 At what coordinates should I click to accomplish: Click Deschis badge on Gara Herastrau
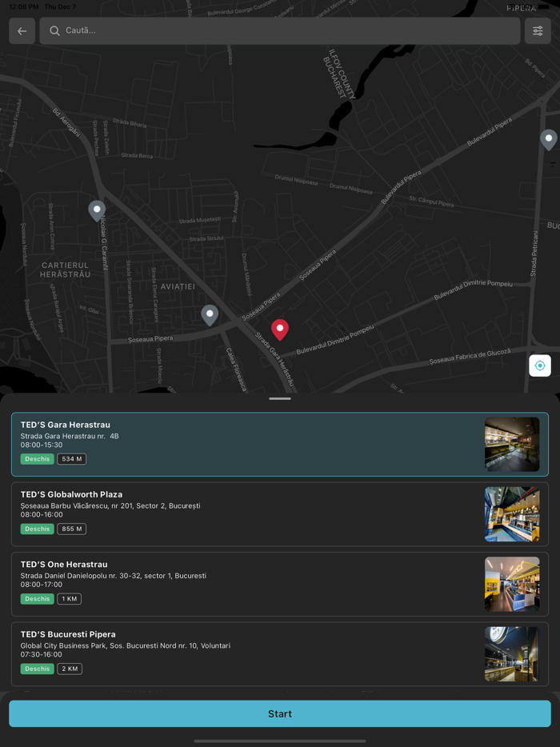coord(37,459)
